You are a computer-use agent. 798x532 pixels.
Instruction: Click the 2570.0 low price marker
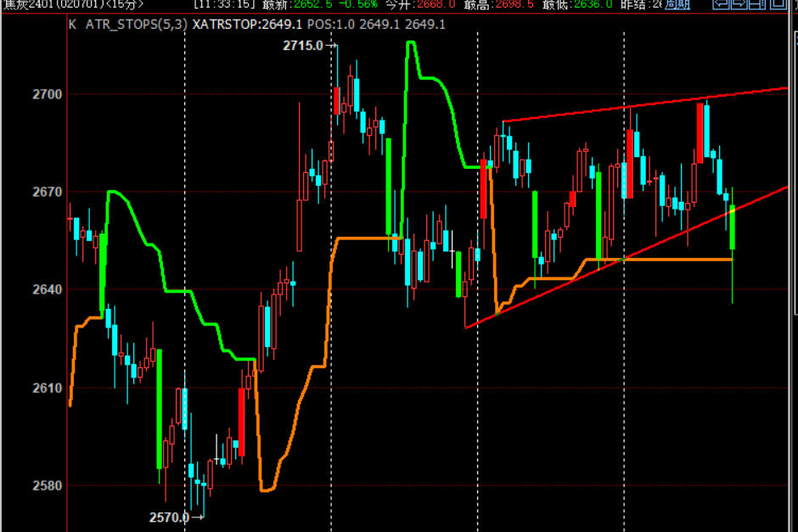pos(169,516)
